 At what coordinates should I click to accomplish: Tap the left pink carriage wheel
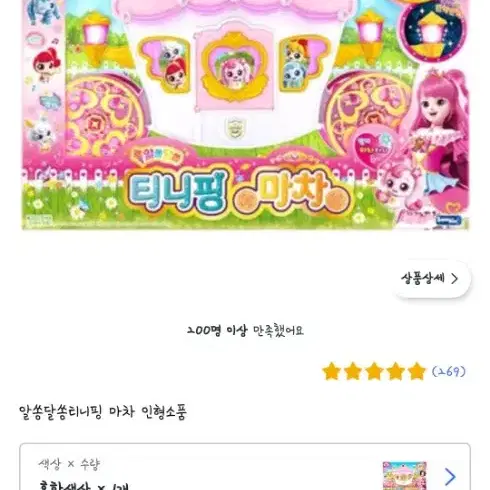(104, 117)
